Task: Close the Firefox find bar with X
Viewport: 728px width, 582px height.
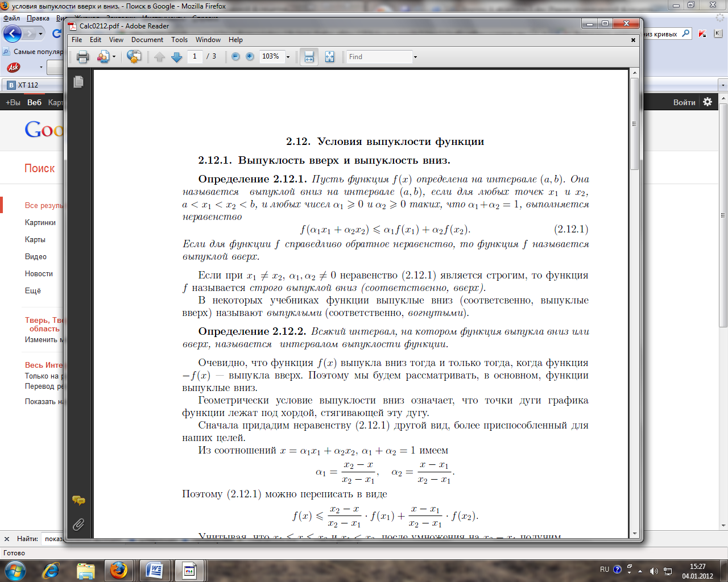Action: click(7, 539)
